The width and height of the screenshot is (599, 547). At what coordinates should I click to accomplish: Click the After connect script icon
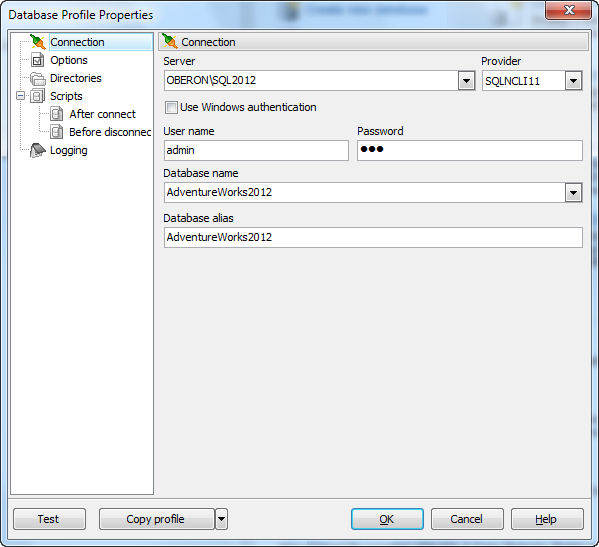pos(57,114)
